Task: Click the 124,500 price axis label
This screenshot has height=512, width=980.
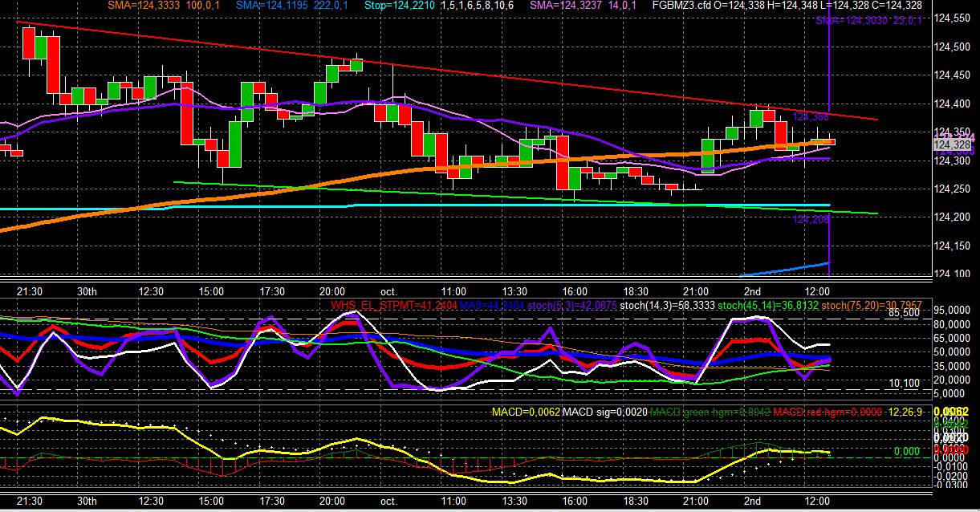Action: [x=954, y=47]
